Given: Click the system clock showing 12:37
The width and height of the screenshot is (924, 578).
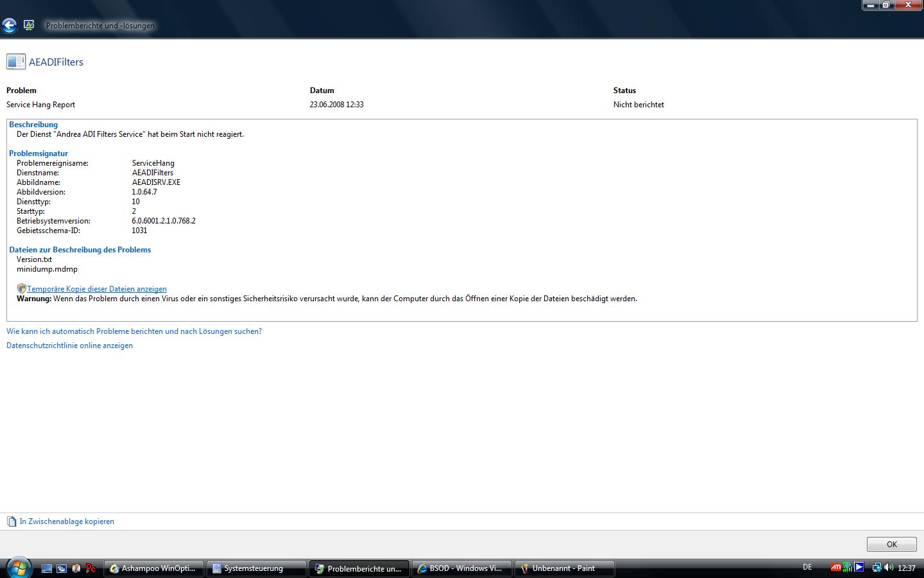Looking at the screenshot, I should point(907,568).
